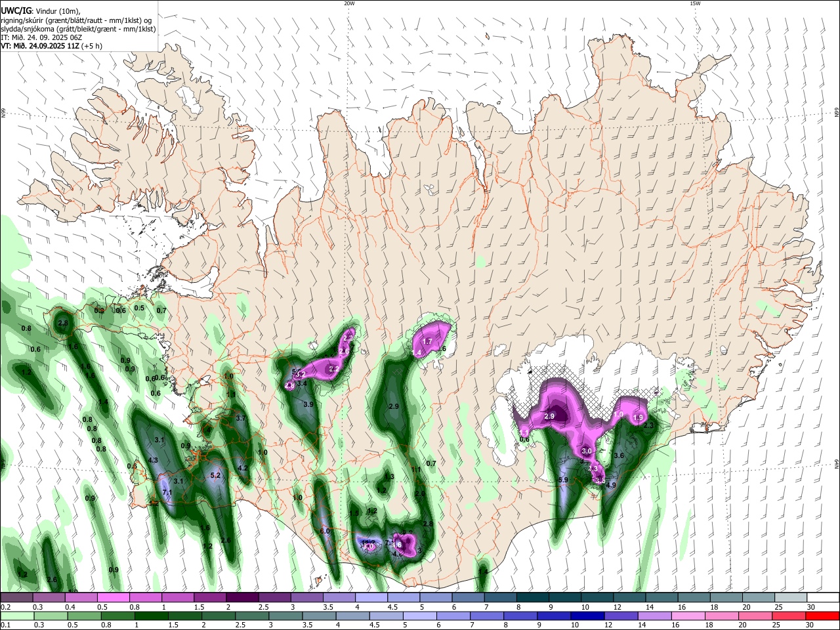Click the '0.1' label in the lower legend row
Screen dimensions: 840x630
coord(5,625)
